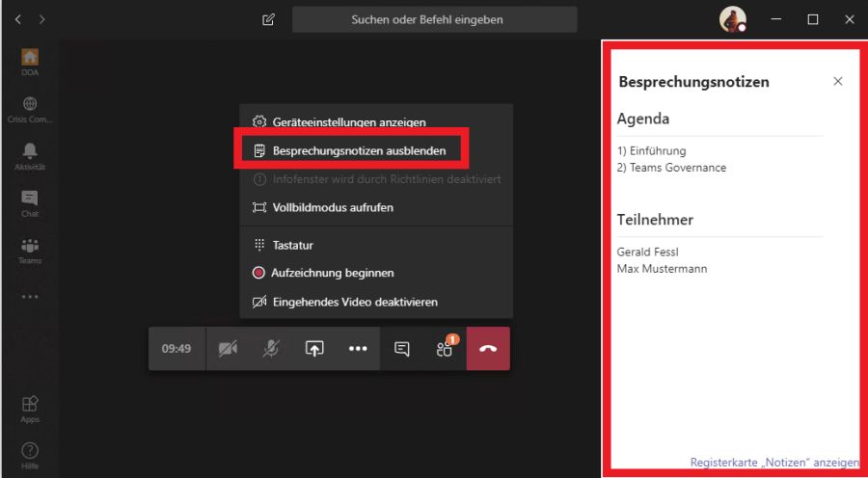
Task: Open the profile avatar menu
Action: point(732,19)
